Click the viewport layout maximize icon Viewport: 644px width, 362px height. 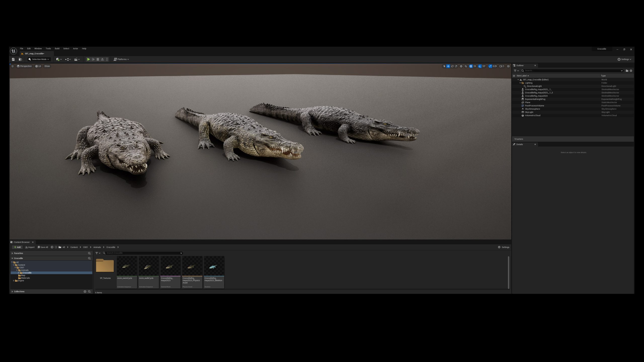[508, 66]
